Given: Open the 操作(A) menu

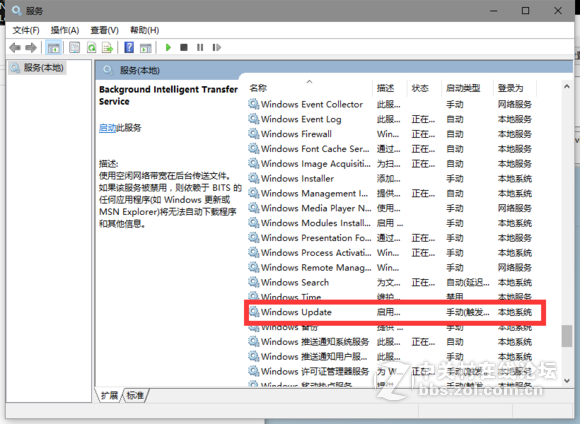Looking at the screenshot, I should pos(65,30).
